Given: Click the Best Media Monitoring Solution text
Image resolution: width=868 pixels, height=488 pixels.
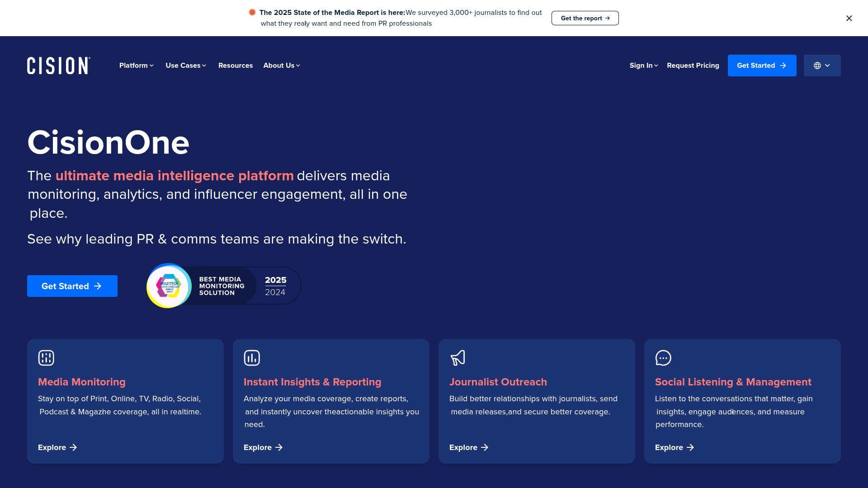Looking at the screenshot, I should coord(222,286).
